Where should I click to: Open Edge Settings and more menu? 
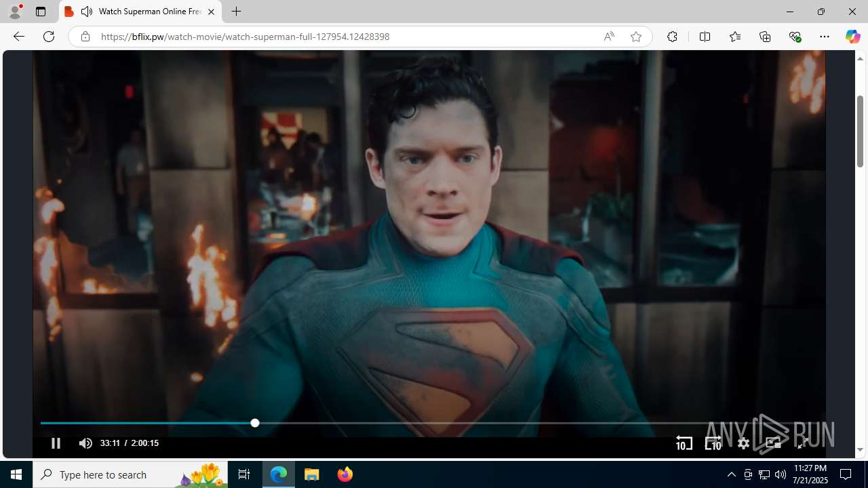[825, 37]
